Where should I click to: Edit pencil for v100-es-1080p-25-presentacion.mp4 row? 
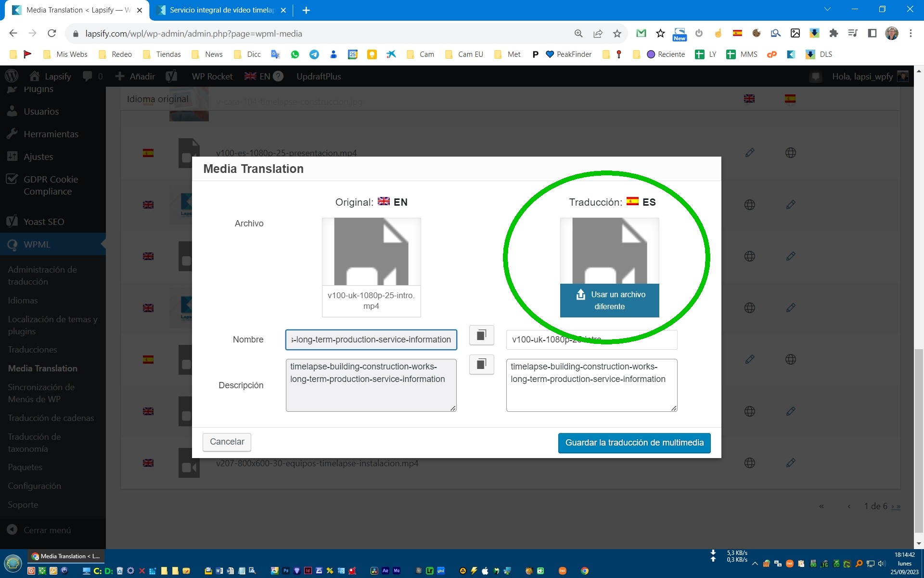point(749,153)
